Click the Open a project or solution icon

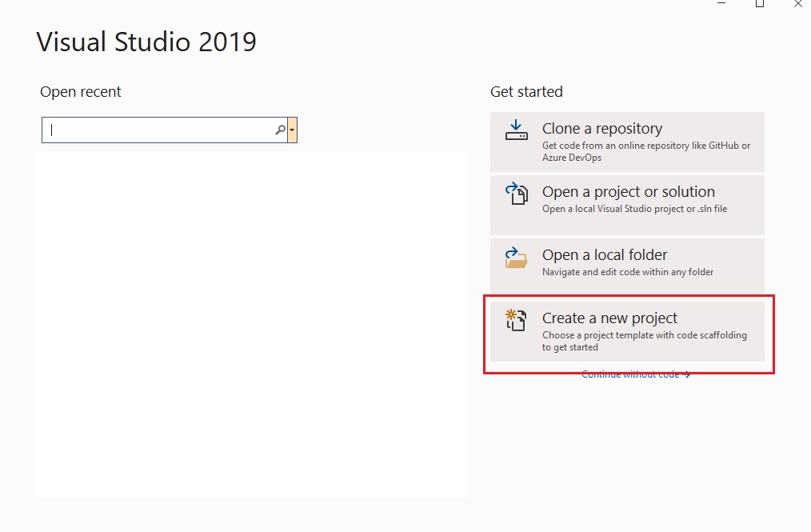[x=516, y=194]
